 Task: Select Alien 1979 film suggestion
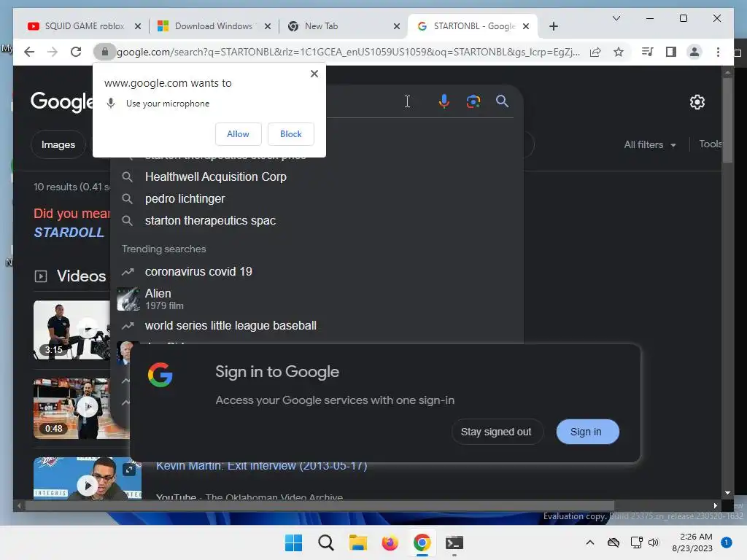tap(317, 298)
